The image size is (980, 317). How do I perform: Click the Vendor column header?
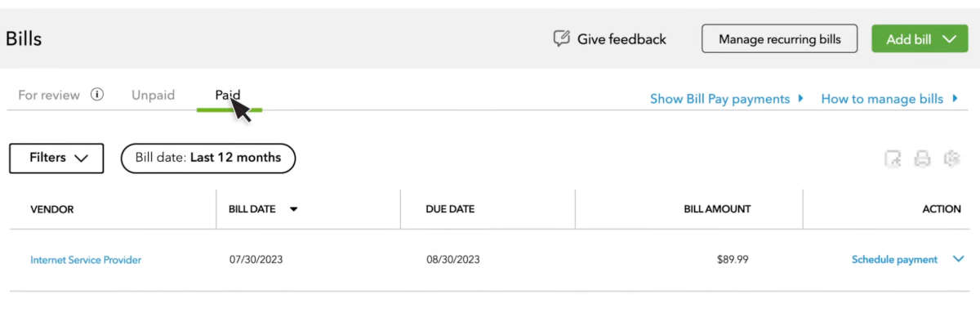coord(52,209)
